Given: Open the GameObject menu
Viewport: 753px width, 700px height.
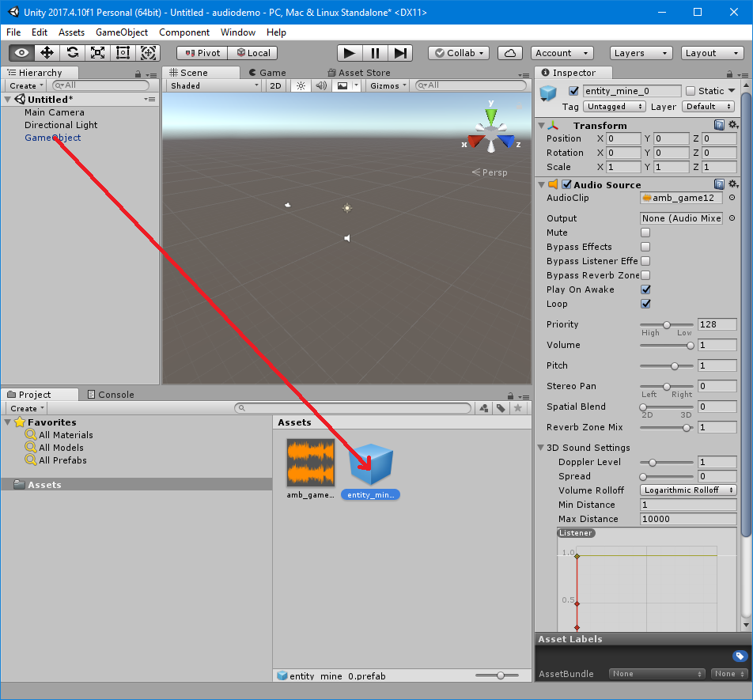Looking at the screenshot, I should pyautogui.click(x=122, y=32).
